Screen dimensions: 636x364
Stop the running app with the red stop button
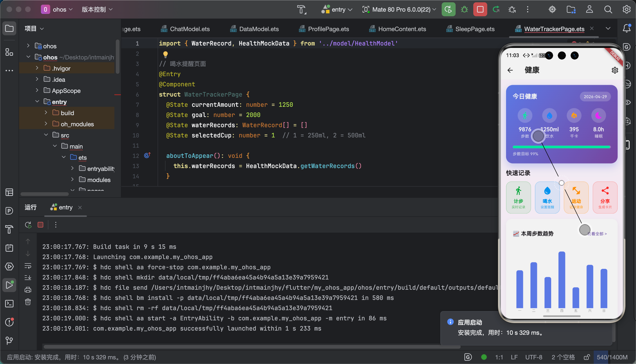[480, 10]
